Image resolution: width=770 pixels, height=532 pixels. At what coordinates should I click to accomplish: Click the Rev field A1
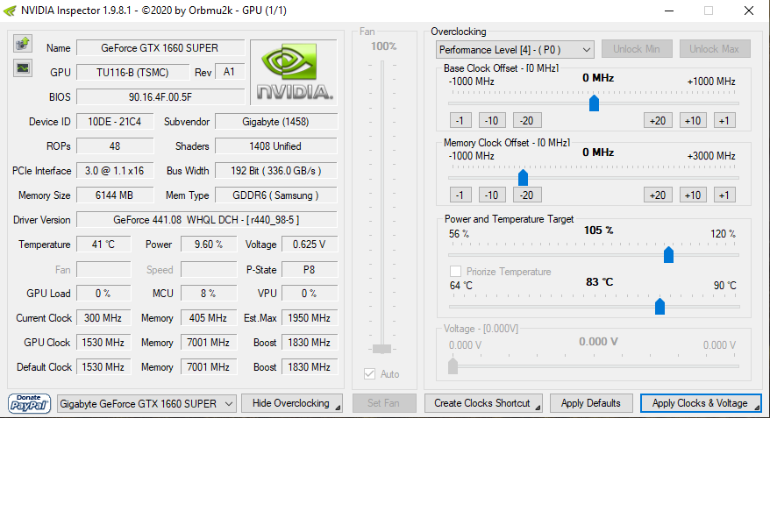[230, 72]
